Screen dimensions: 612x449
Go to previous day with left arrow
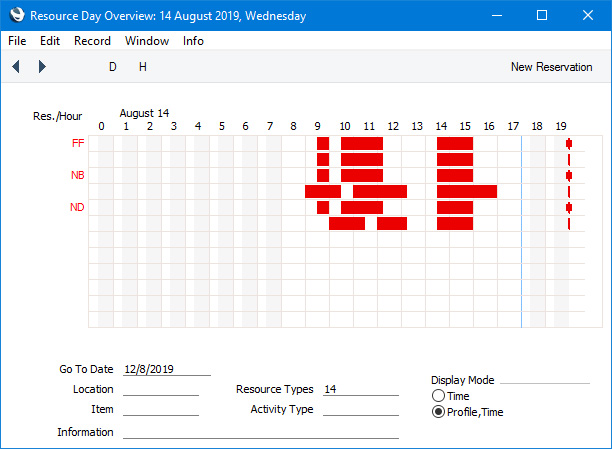(x=16, y=67)
